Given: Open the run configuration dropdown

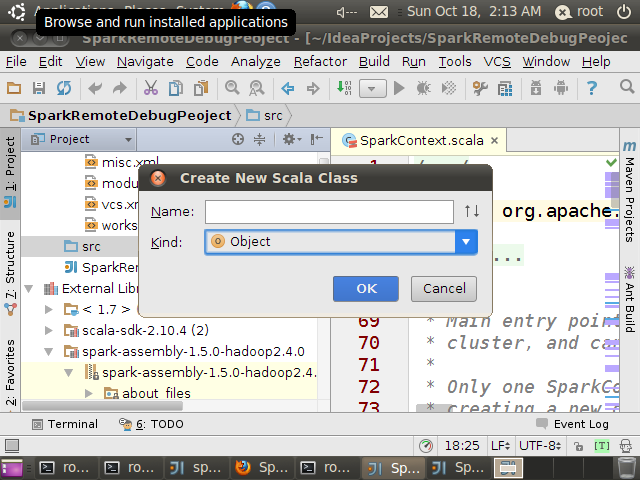Looking at the screenshot, I should pyautogui.click(x=373, y=89).
